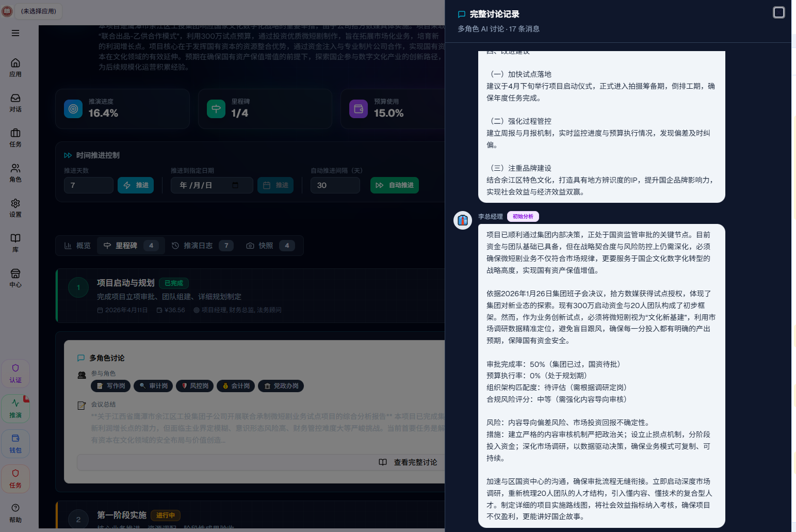Open the date picker calendar in 年/月/日 field
Viewport: 796px width, 532px height.
point(235,185)
